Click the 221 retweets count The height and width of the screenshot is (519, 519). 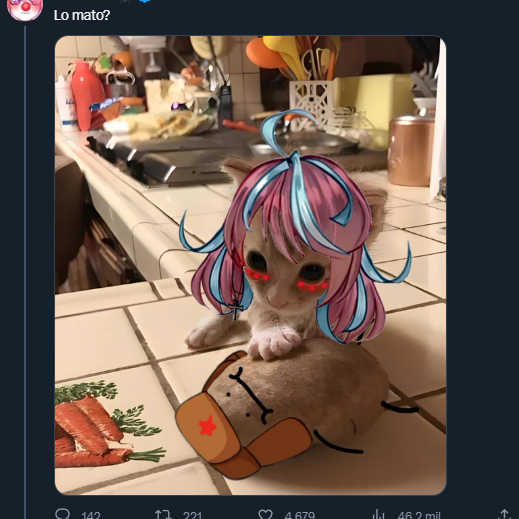(x=192, y=515)
